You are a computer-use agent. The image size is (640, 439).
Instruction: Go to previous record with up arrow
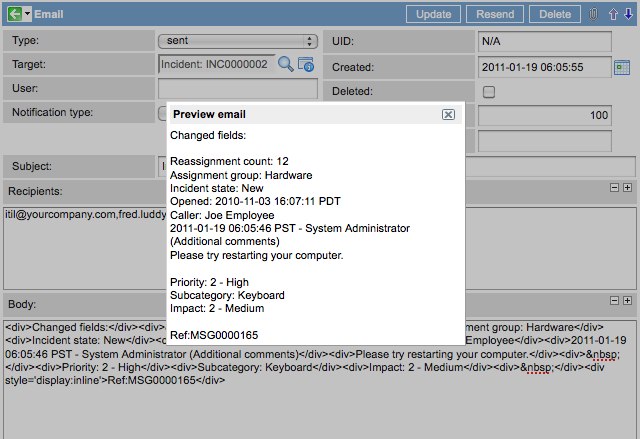[x=614, y=15]
